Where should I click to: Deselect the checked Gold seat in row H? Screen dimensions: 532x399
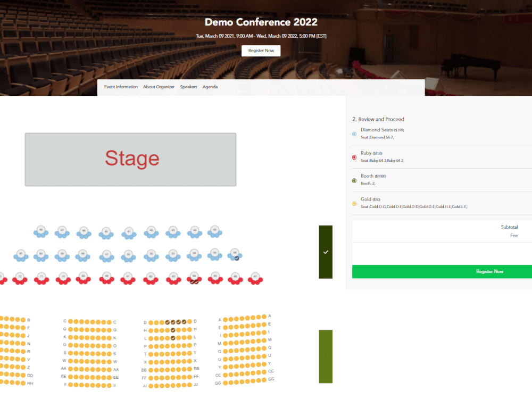coord(173,330)
